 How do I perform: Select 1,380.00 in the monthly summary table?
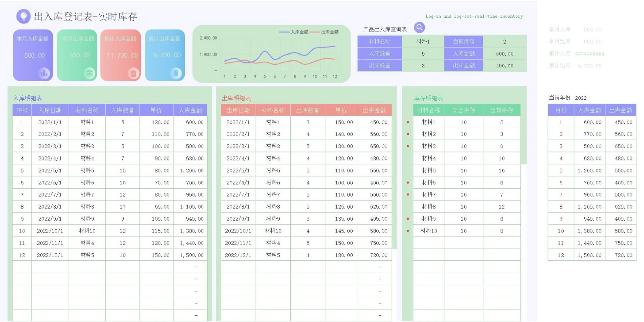(589, 231)
